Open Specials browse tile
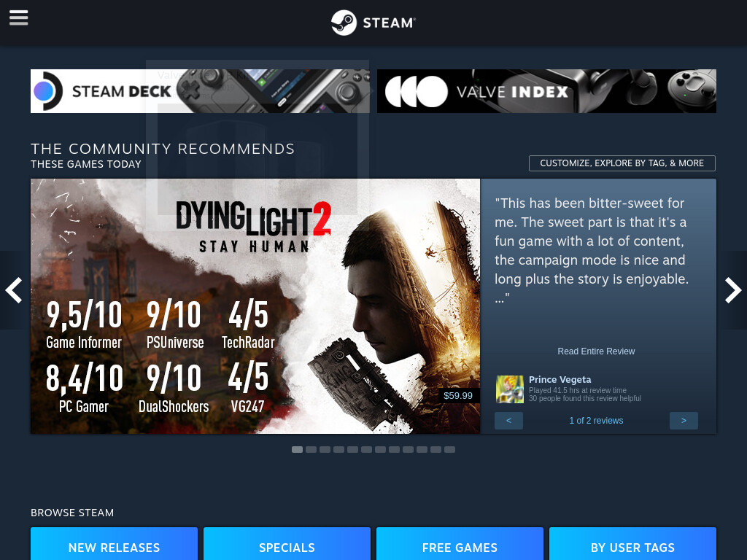The image size is (747, 560). click(287, 544)
